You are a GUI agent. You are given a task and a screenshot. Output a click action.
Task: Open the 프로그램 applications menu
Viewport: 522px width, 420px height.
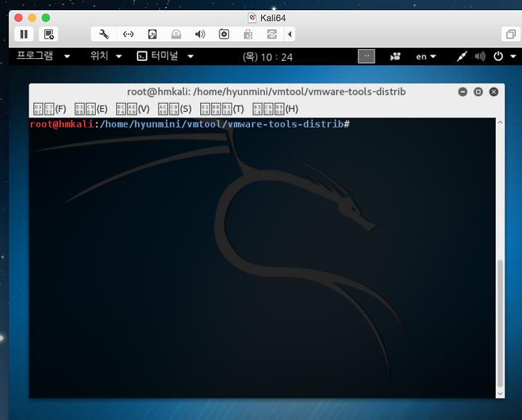point(43,57)
